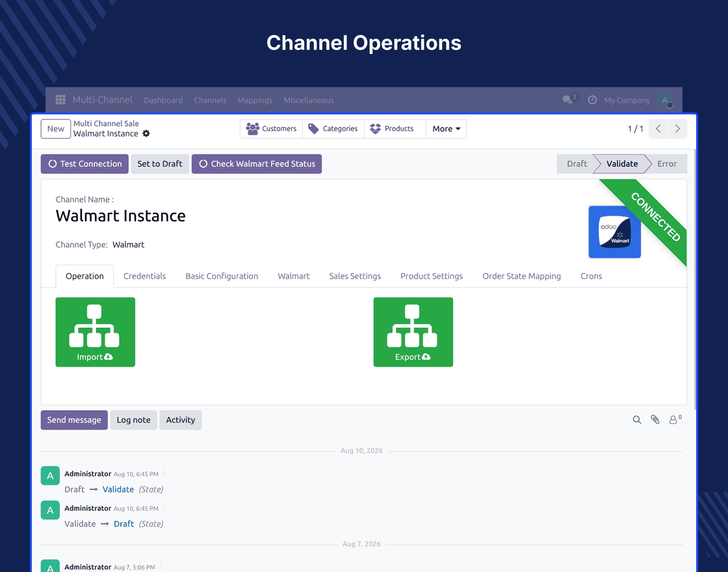Click the Channel Type value Walmart
This screenshot has width=728, height=572.
coord(128,244)
